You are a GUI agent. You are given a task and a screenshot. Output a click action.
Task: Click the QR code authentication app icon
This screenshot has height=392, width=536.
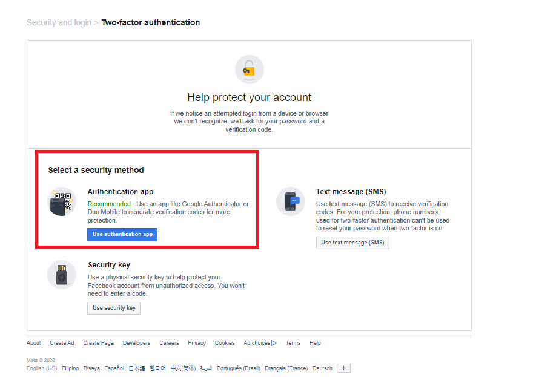coord(62,201)
